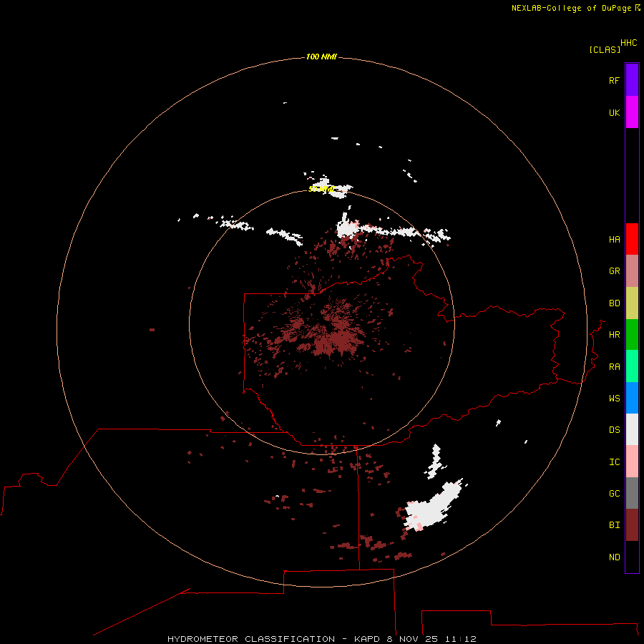Click the '100 NMI' range ring label

(x=321, y=57)
